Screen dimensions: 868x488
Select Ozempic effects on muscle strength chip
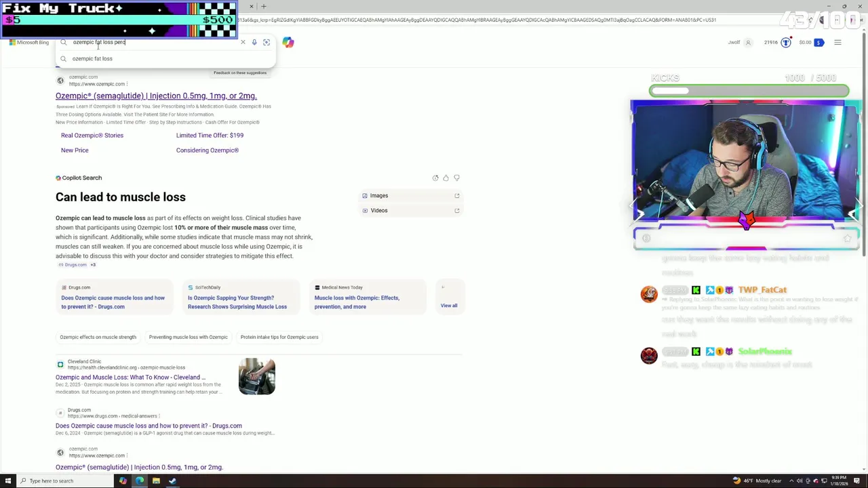(98, 338)
